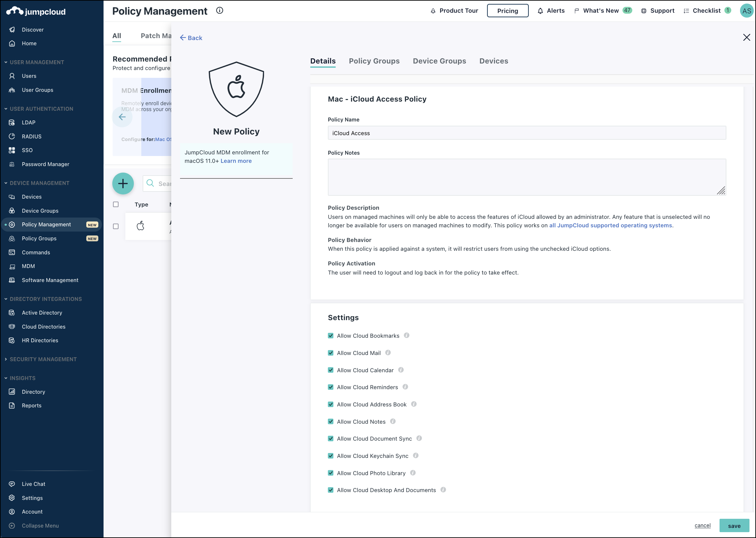Click info icon beside Policy Management title
Image resolution: width=756 pixels, height=538 pixels.
[x=219, y=11]
